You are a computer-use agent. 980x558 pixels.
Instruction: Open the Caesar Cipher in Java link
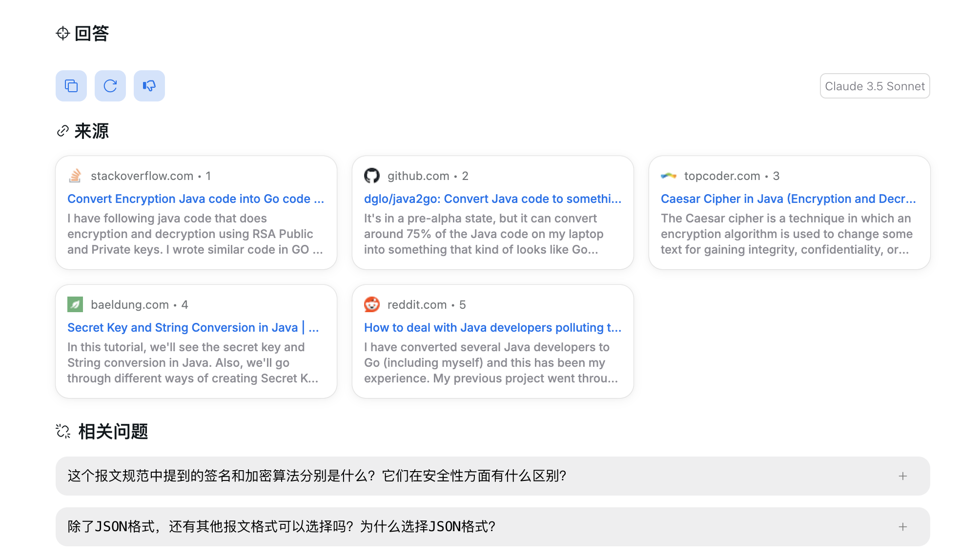(788, 199)
